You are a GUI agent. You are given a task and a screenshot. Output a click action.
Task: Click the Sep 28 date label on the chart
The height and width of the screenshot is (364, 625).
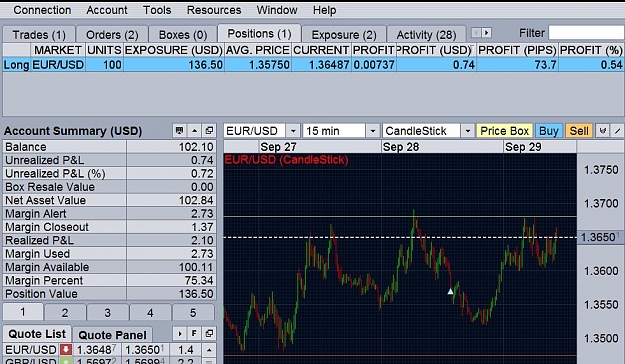point(401,147)
